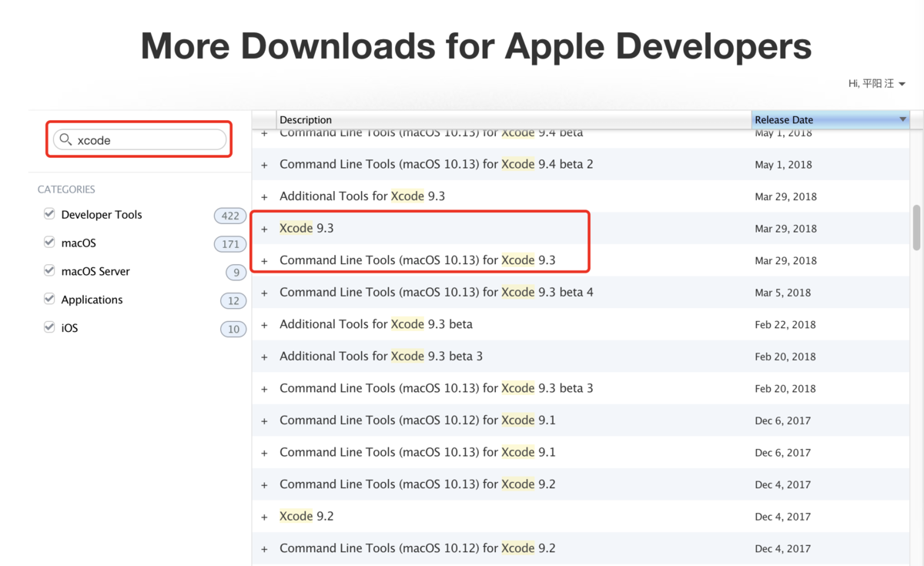Viewport: 924px width, 566px height.
Task: Click the xcode search field
Action: click(x=139, y=139)
